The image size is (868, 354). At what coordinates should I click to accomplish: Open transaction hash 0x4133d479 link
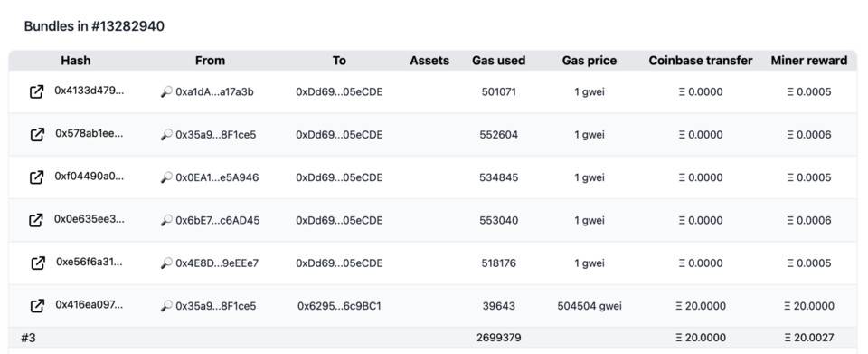90,91
